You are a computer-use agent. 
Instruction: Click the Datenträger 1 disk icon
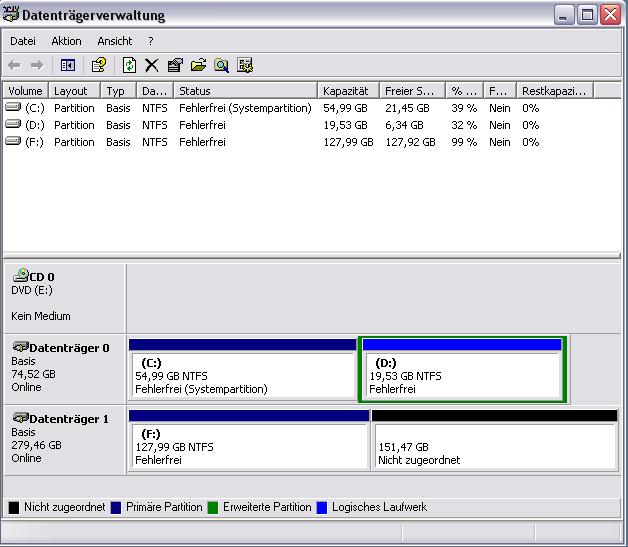pyautogui.click(x=20, y=418)
